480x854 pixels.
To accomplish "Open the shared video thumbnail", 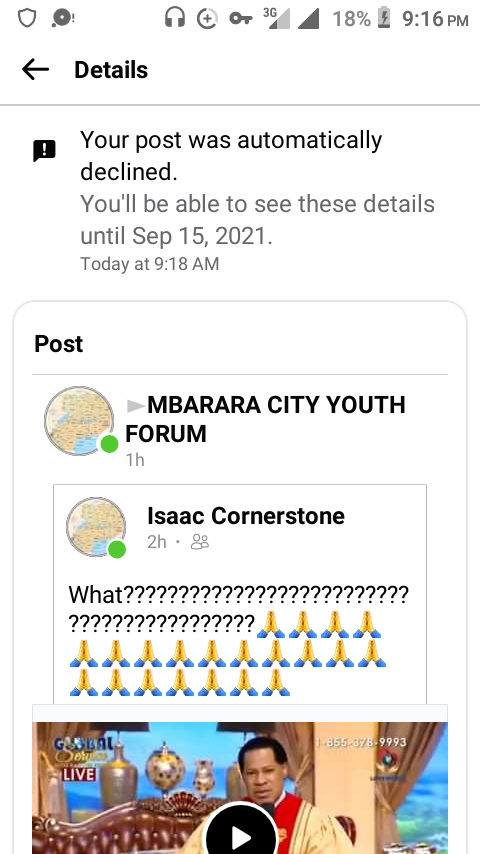I will [x=240, y=788].
